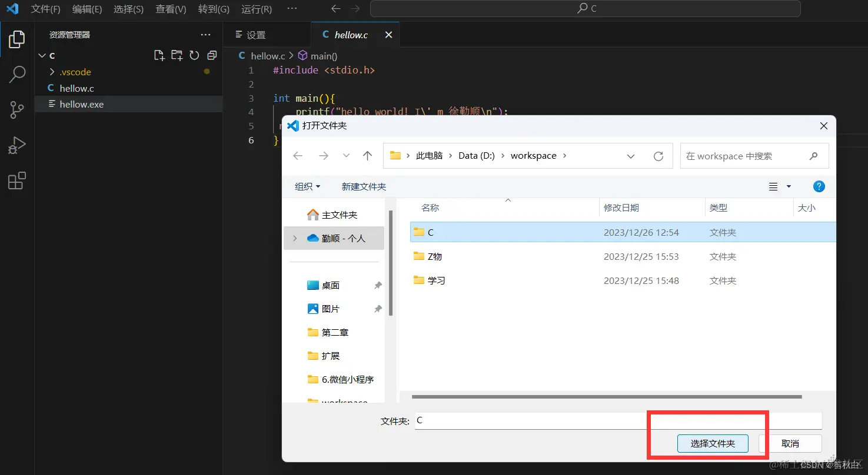Open the 组织 dropdown menu
The image size is (868, 475).
coord(308,186)
